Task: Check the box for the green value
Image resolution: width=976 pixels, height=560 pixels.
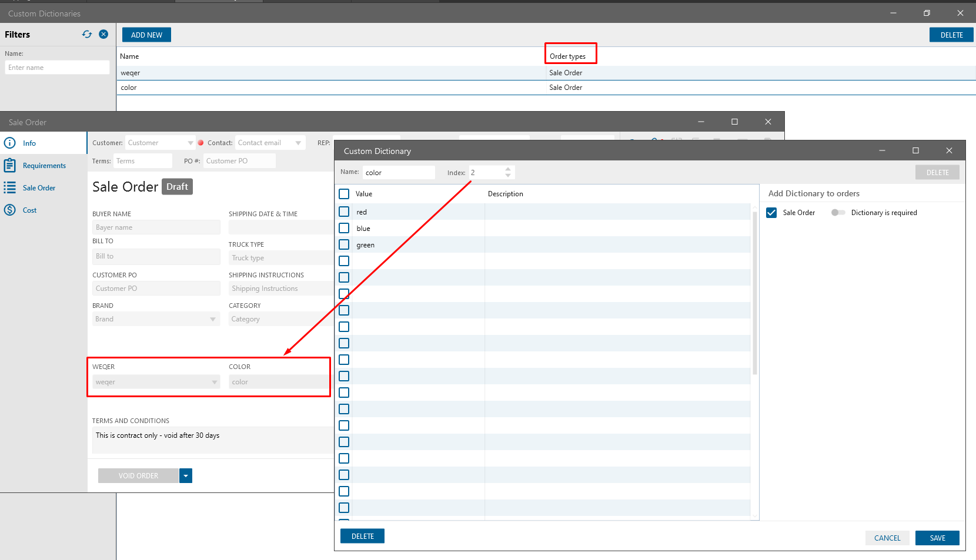Action: (344, 244)
